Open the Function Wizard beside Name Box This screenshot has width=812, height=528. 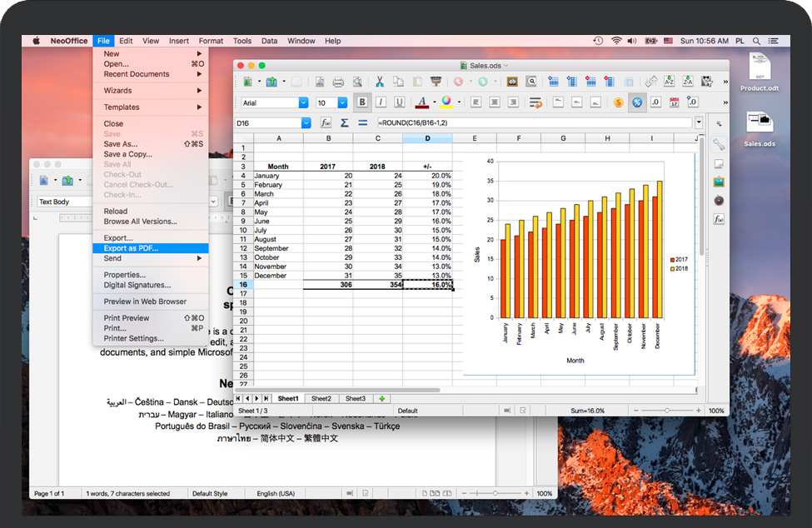click(x=326, y=123)
